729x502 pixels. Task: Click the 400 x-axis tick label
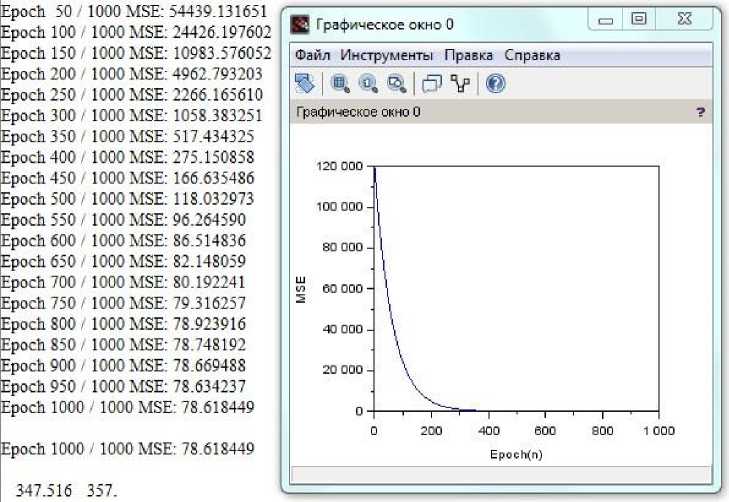pyautogui.click(x=488, y=431)
